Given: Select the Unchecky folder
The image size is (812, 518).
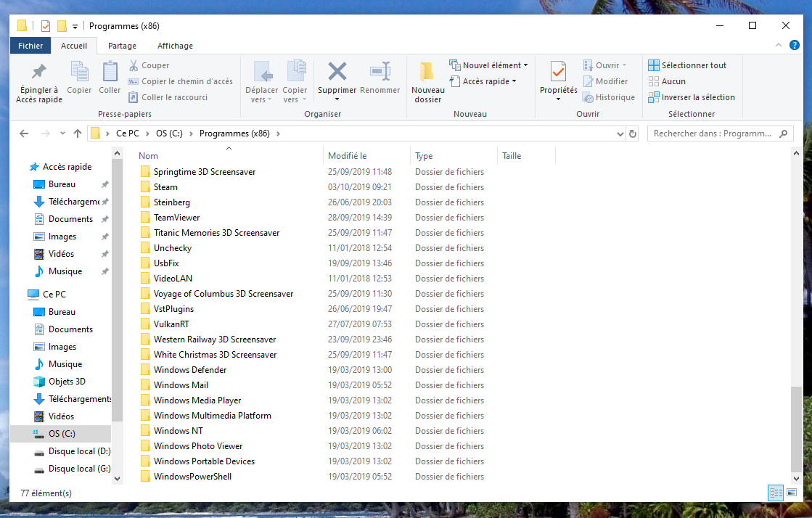Looking at the screenshot, I should click(x=173, y=248).
